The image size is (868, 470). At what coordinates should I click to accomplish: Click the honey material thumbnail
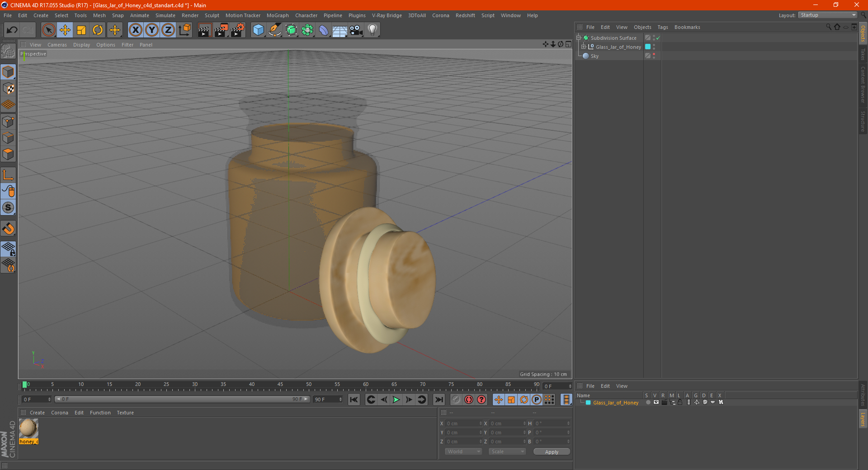click(x=28, y=428)
